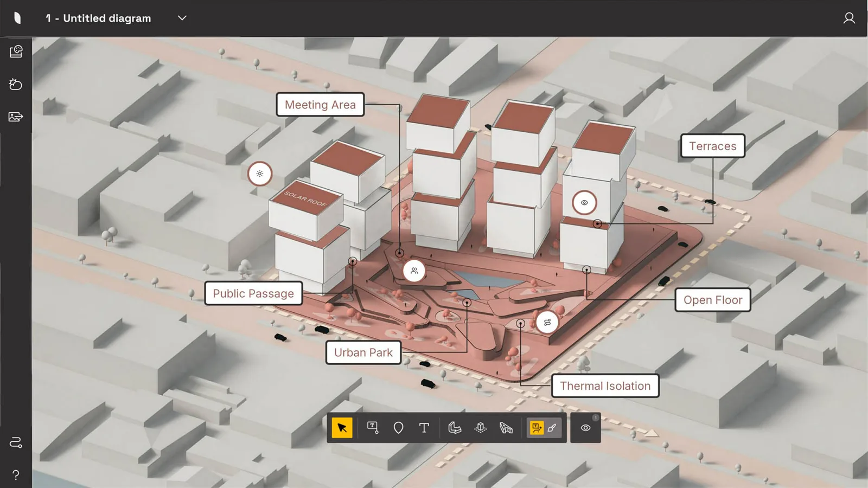Switch to paint brush style mode
The width and height of the screenshot is (868, 488).
click(552, 428)
